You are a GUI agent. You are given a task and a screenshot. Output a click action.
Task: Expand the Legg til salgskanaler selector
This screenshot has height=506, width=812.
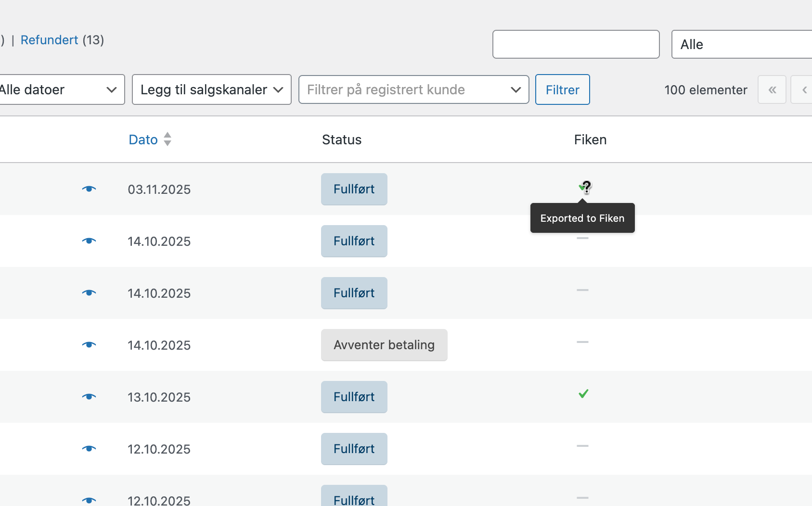click(211, 89)
